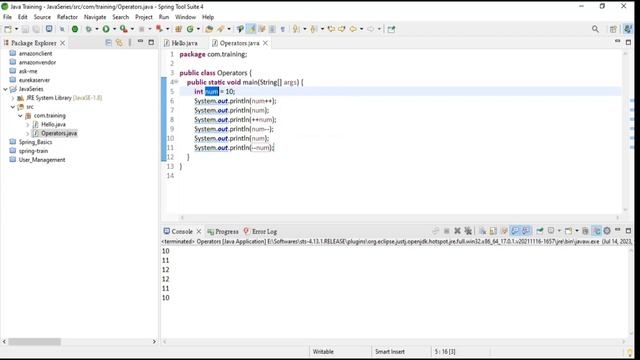Click the Debug bug icon
The height and width of the screenshot is (360, 640).
coord(88,29)
